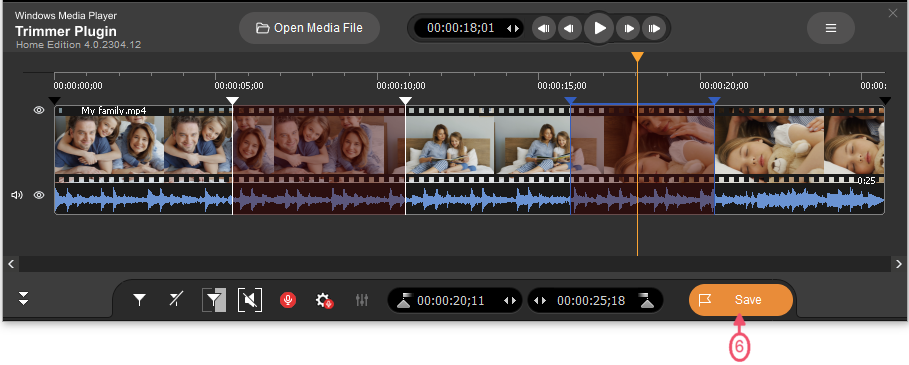
Task: Click the black end marker at timeline end
Action: point(885,101)
